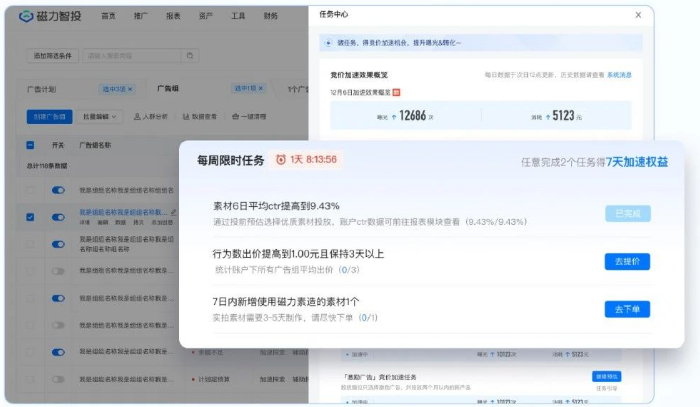
Task: Click task title 行为数出价提高到1.00元且保持3天以上
Action: pos(298,254)
